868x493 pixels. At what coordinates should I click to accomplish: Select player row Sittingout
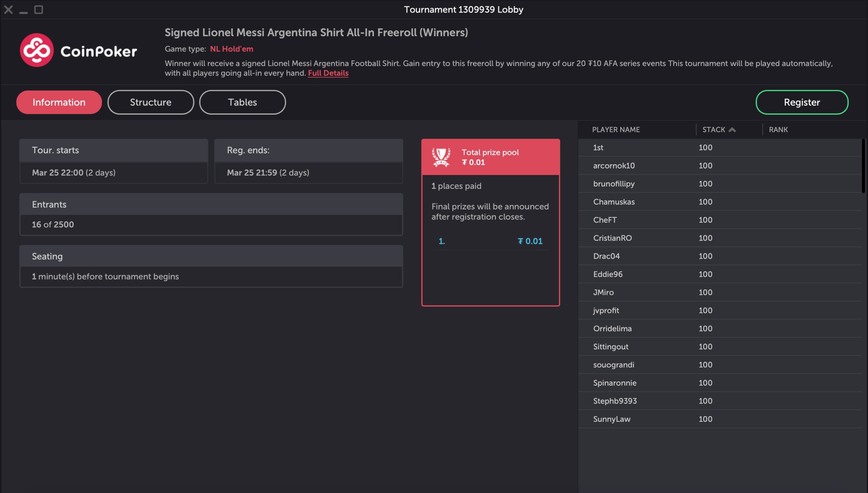(x=720, y=347)
